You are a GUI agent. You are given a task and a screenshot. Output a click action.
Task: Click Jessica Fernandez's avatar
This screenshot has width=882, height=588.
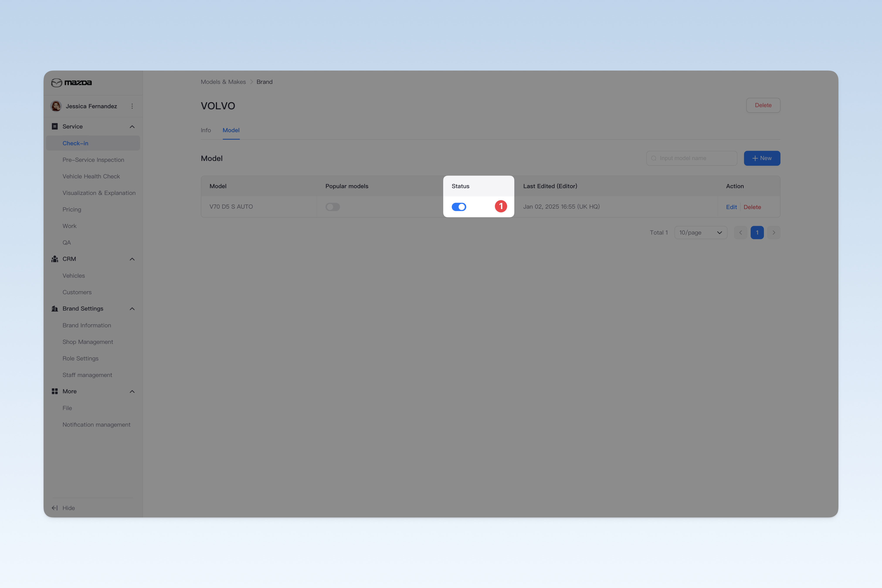click(x=56, y=106)
